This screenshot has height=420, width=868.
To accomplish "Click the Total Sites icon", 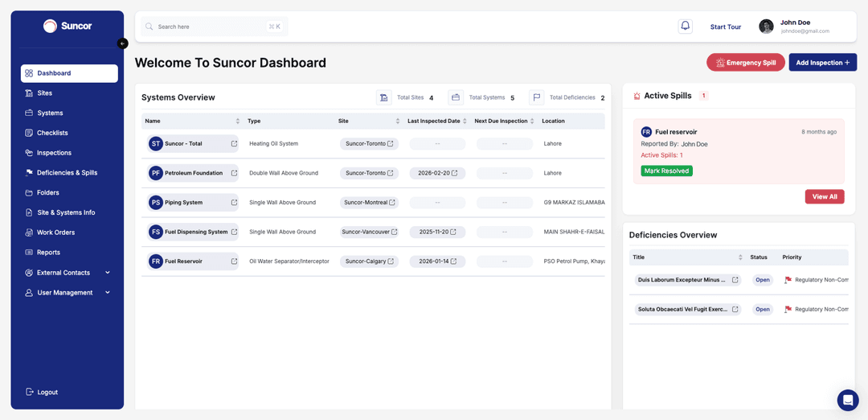I will pyautogui.click(x=384, y=97).
